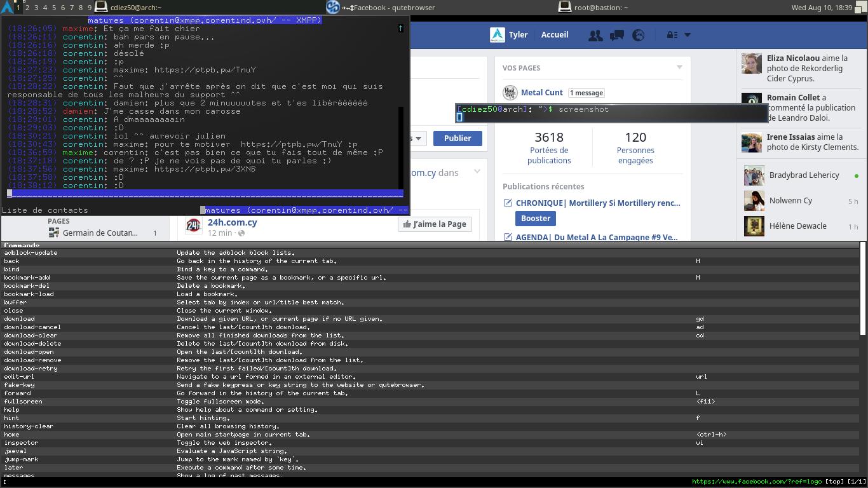Open the audience selector next to Publier

(417, 139)
